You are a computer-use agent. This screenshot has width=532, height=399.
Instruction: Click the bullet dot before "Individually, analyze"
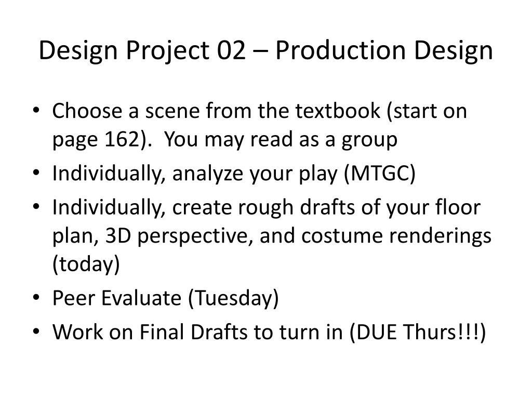(36, 173)
